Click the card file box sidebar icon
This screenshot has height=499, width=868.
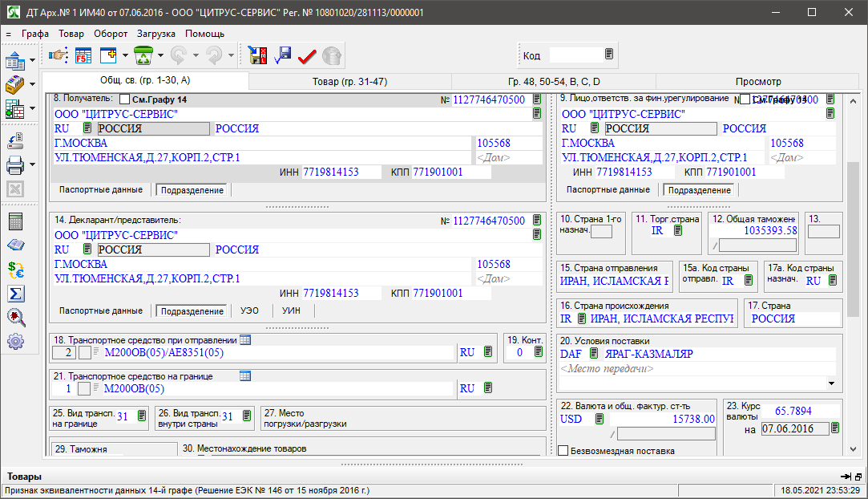tap(15, 84)
